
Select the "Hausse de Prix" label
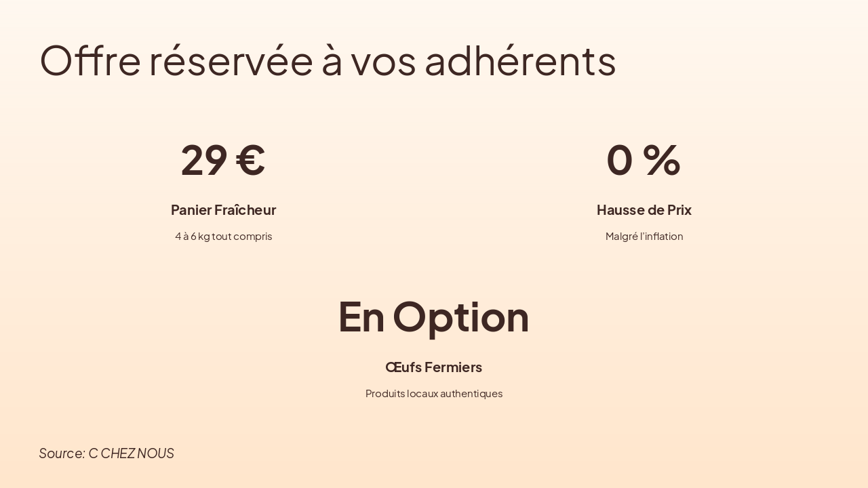(x=644, y=210)
